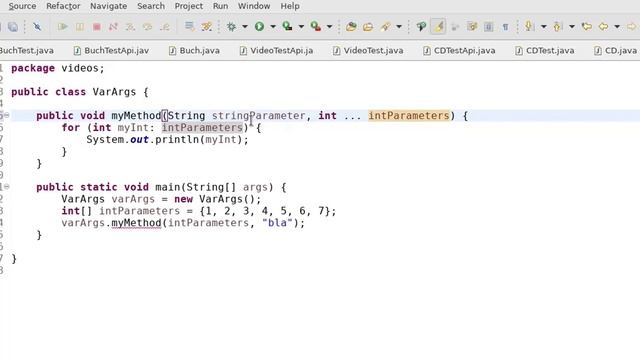Click the Next Annotation arrow icon
The height and width of the screenshot is (360, 640).
[x=529, y=27]
